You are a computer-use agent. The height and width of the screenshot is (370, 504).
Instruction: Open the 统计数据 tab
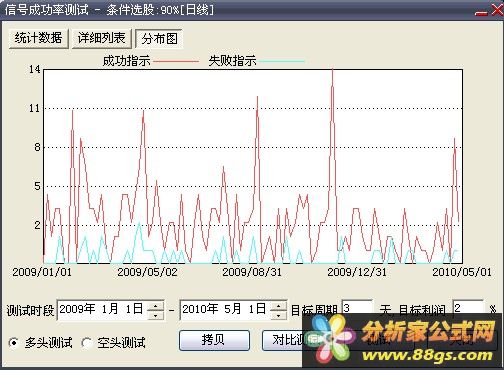(x=38, y=38)
